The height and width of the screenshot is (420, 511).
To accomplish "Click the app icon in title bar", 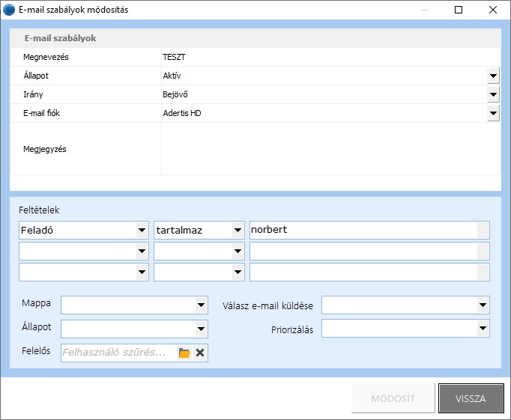I will pyautogui.click(x=9, y=10).
